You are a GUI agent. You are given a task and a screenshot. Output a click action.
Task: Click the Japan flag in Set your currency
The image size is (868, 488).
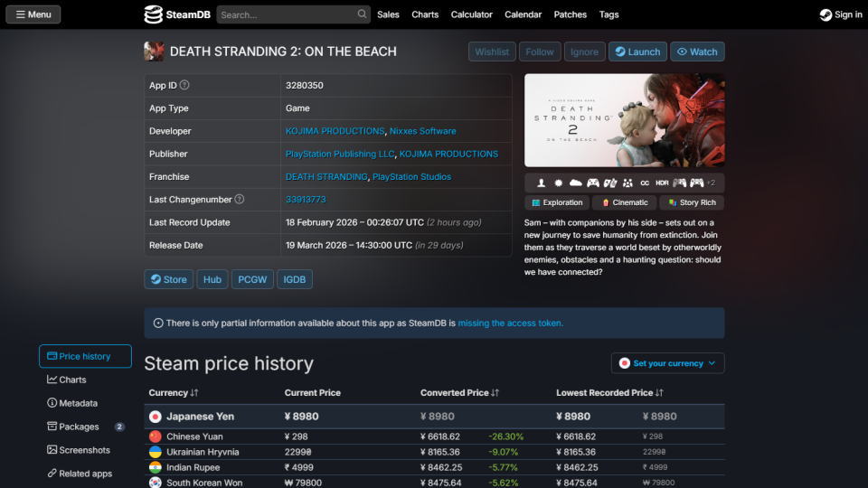625,363
